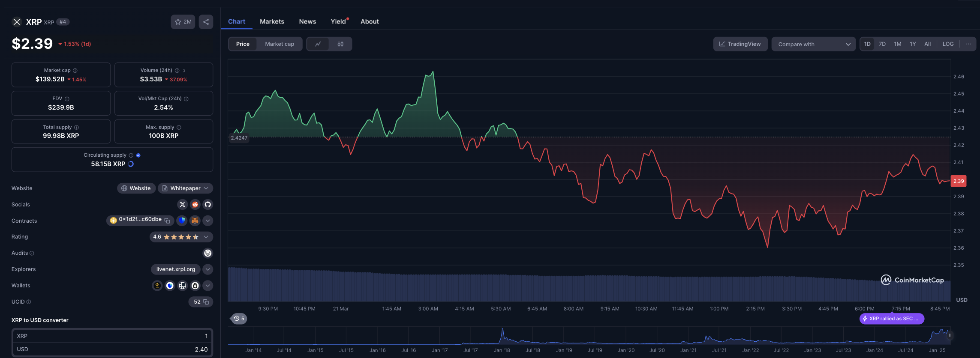This screenshot has width=980, height=358.
Task: Select Price chart mode
Action: click(243, 44)
